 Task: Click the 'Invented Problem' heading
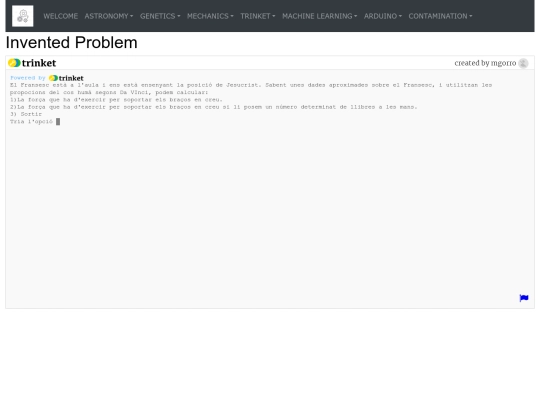pyautogui.click(x=72, y=43)
